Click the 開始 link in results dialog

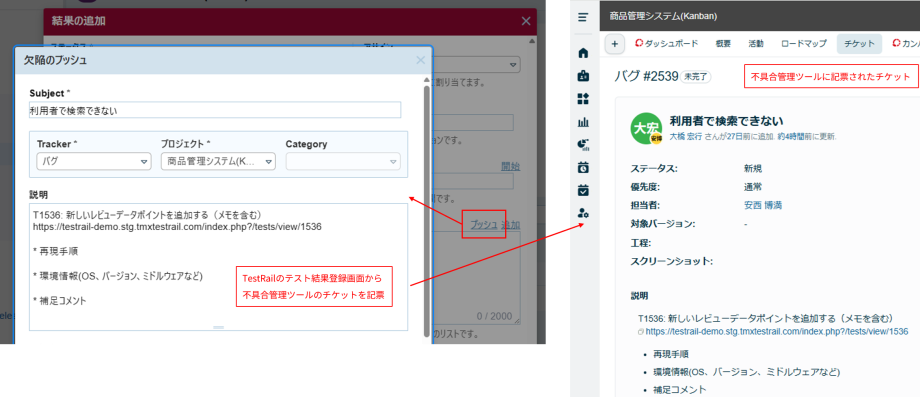pyautogui.click(x=510, y=166)
